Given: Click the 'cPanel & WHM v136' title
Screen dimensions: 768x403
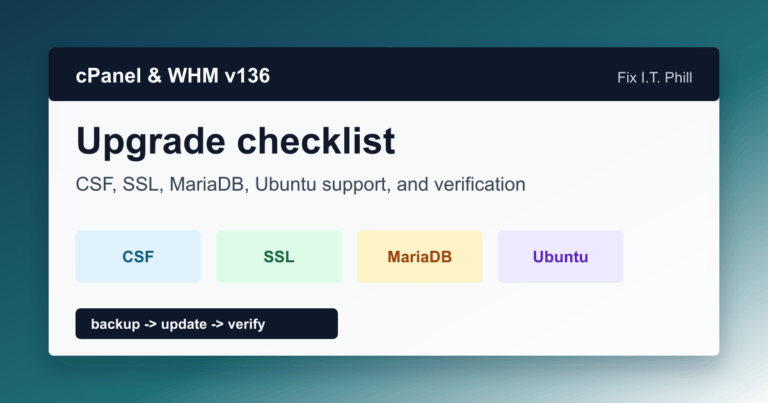Looking at the screenshot, I should click(x=173, y=76).
